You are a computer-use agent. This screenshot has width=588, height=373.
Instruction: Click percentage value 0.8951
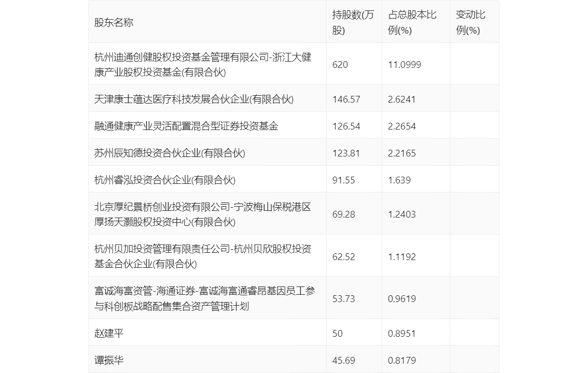(x=402, y=333)
